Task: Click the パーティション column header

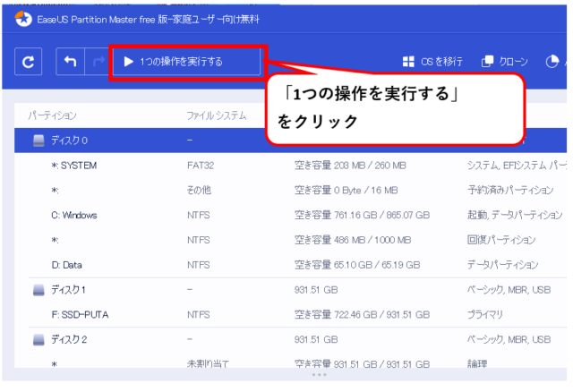Action: tap(52, 115)
